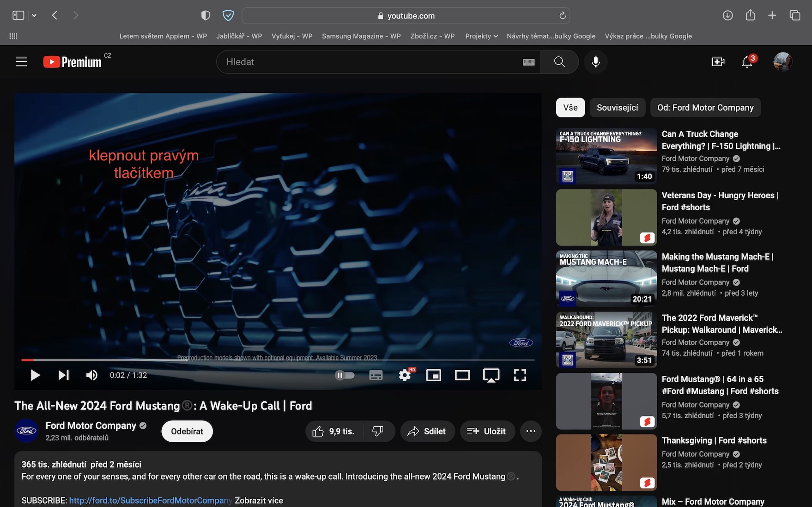Viewport: 812px width, 507px height.
Task: Open the privacy report shield icon
Action: point(206,16)
